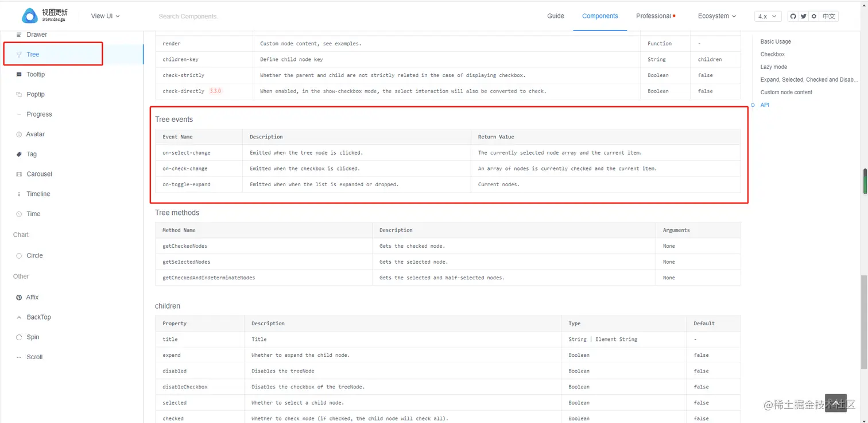868x423 pixels.
Task: Jump to Basic Usage anchor
Action: (776, 41)
